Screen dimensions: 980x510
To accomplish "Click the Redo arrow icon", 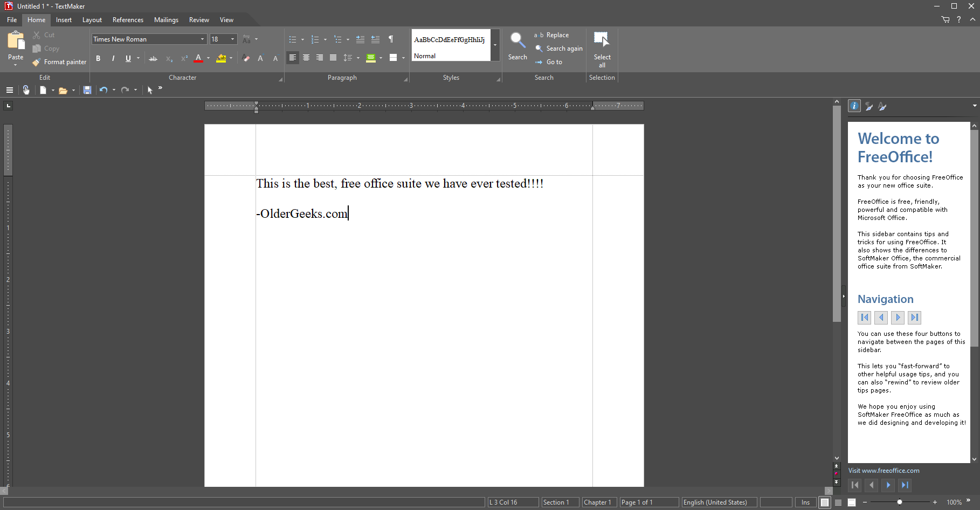I will pos(125,90).
